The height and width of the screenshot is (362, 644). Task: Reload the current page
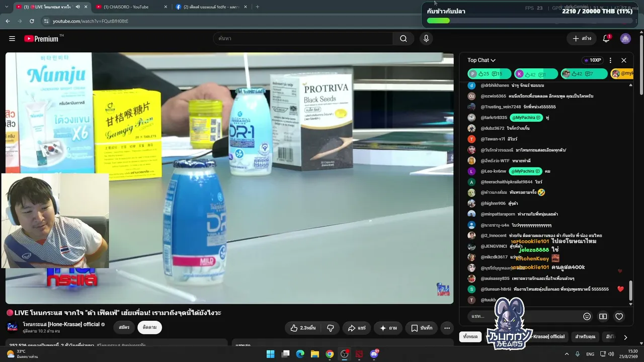point(32,21)
